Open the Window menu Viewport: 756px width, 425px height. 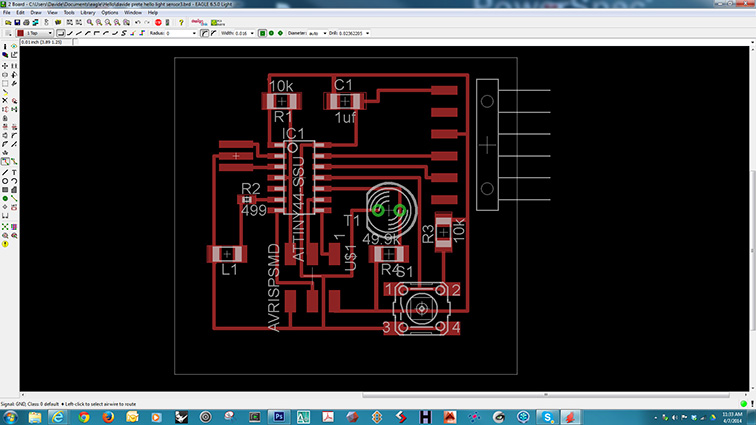(x=133, y=13)
